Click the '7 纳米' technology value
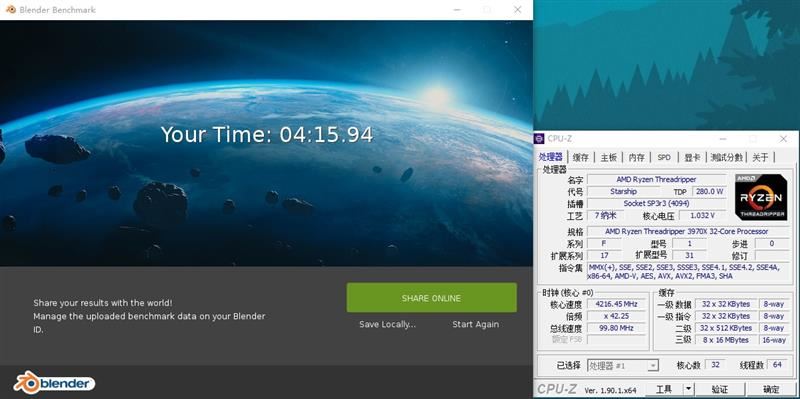The width and height of the screenshot is (800, 399). pyautogui.click(x=605, y=215)
